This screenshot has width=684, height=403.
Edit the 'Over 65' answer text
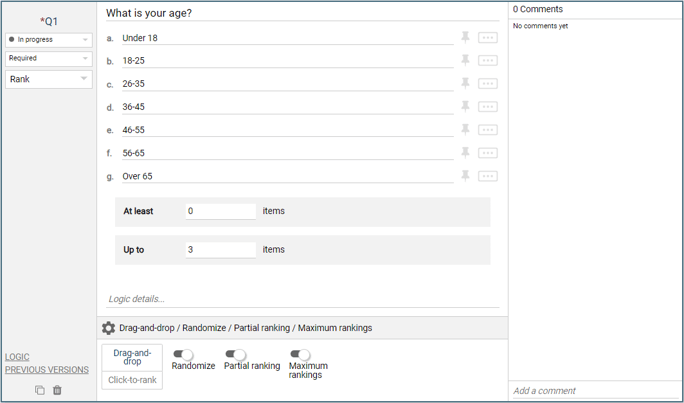(288, 176)
